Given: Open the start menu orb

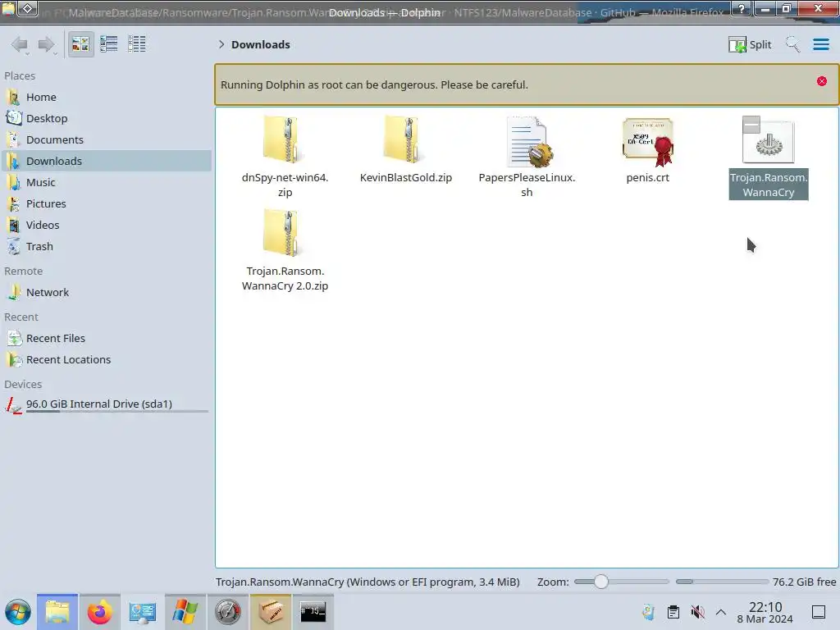Looking at the screenshot, I should 18,612.
